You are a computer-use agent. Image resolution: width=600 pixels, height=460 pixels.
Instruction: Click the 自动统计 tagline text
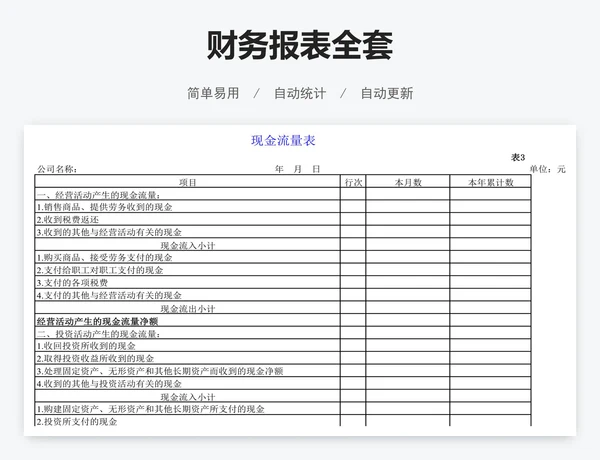coord(300,93)
